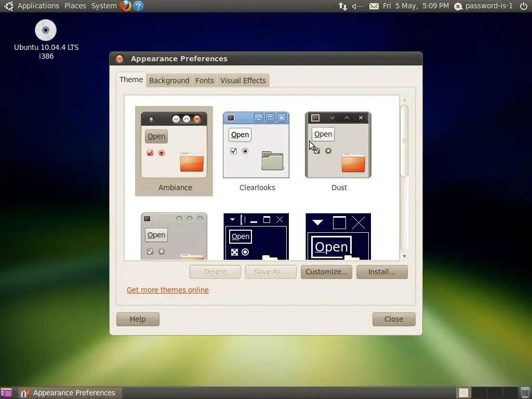Viewport: 532px width, 399px height.
Task: Open the Applications menu
Action: pos(38,6)
